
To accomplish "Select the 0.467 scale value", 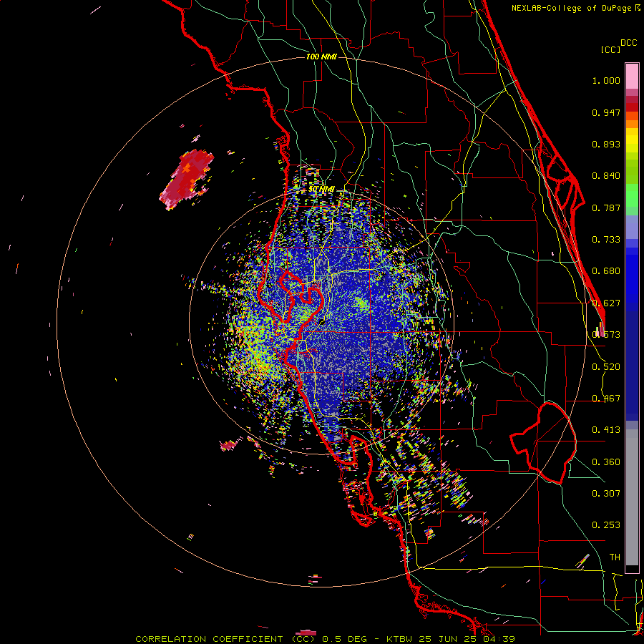I will pos(606,399).
